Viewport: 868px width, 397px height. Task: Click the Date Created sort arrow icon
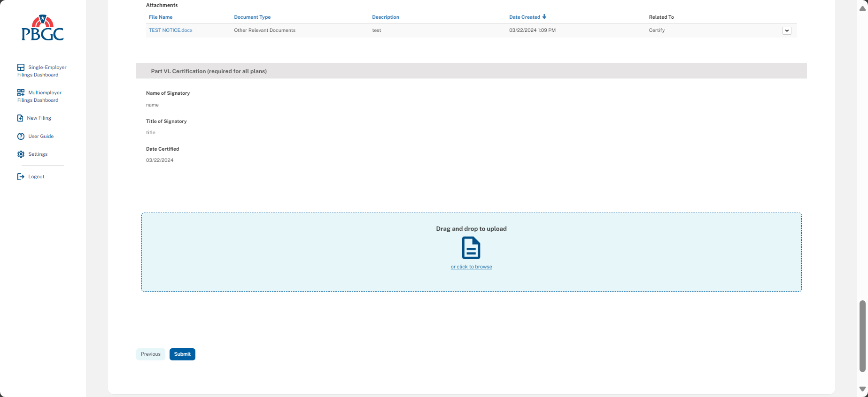coord(544,17)
